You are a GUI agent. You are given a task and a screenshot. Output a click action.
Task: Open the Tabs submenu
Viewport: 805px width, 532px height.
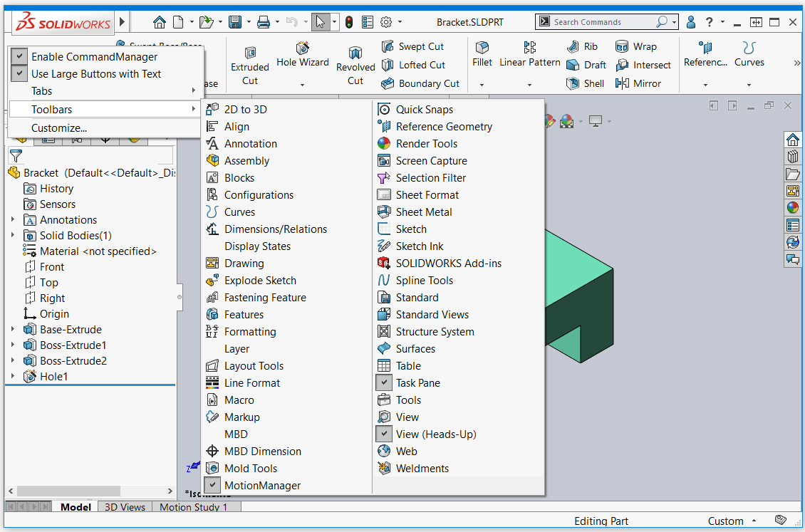(105, 91)
